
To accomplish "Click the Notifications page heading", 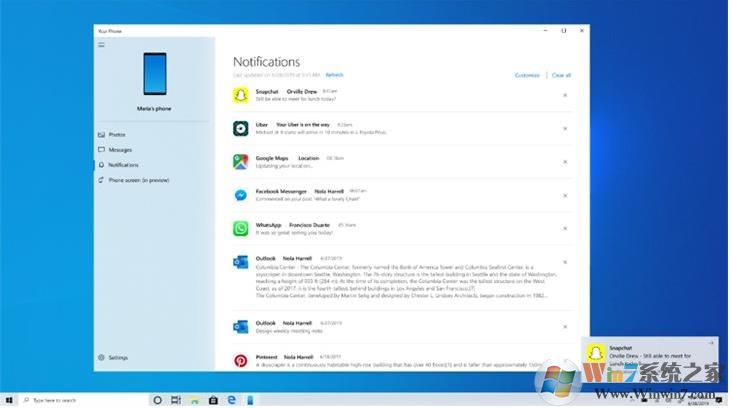I will pyautogui.click(x=267, y=62).
